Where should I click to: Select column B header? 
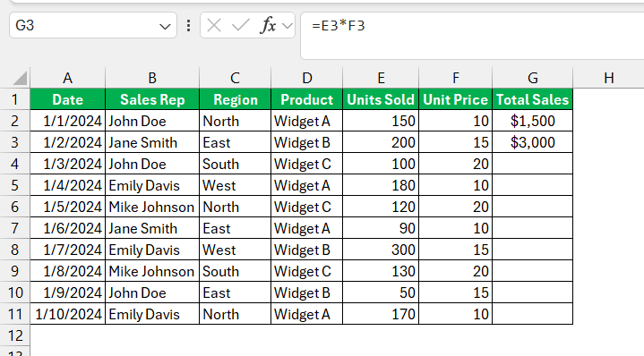[152, 78]
